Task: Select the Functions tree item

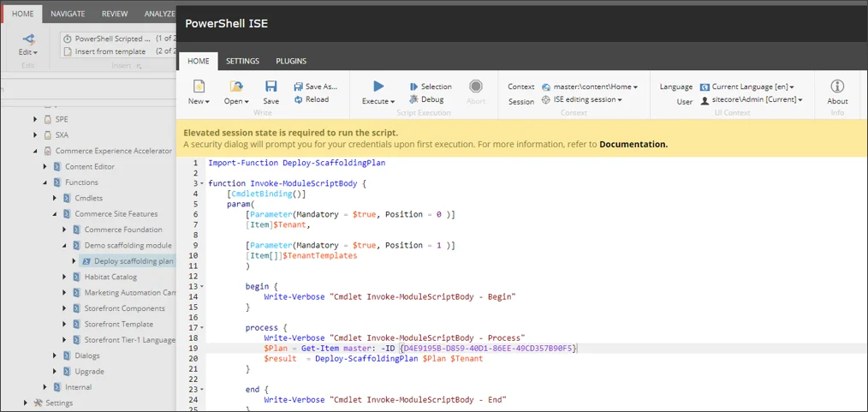Action: (81, 182)
